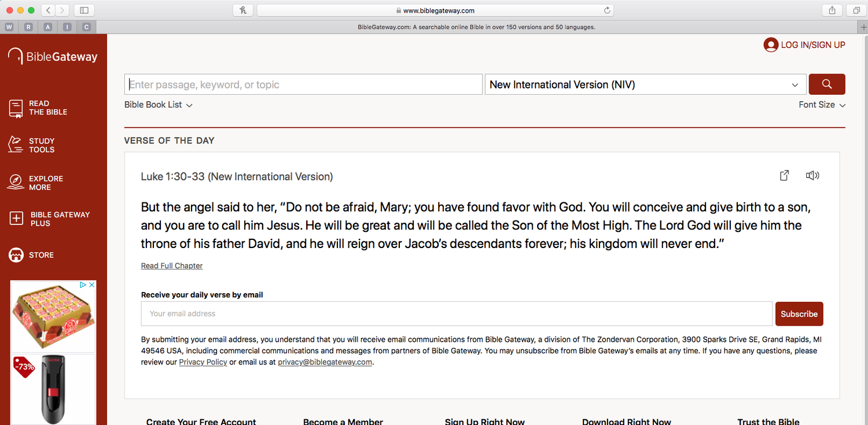The height and width of the screenshot is (425, 868).
Task: Click the privacy@biblegateway.com email link
Action: coord(325,363)
